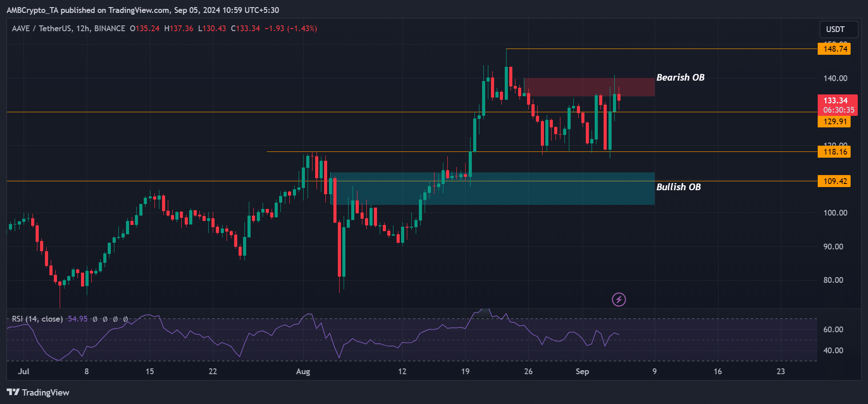This screenshot has height=404, width=868.
Task: Click the −1.93 (−1.43%) change value
Action: tap(291, 29)
